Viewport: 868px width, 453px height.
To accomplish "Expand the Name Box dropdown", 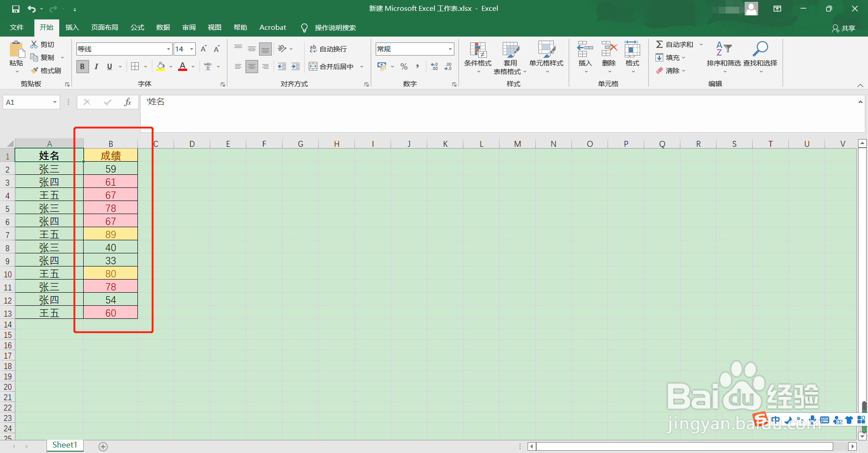I will point(55,102).
